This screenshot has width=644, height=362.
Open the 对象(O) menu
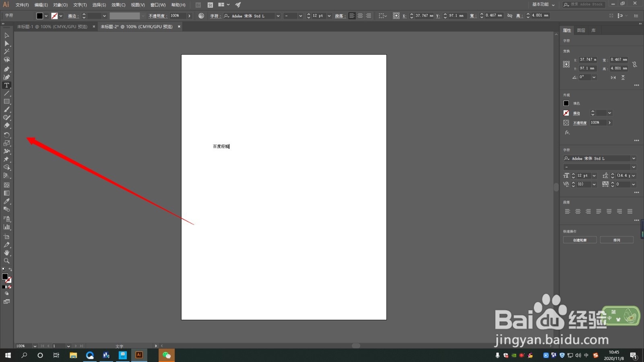60,5
